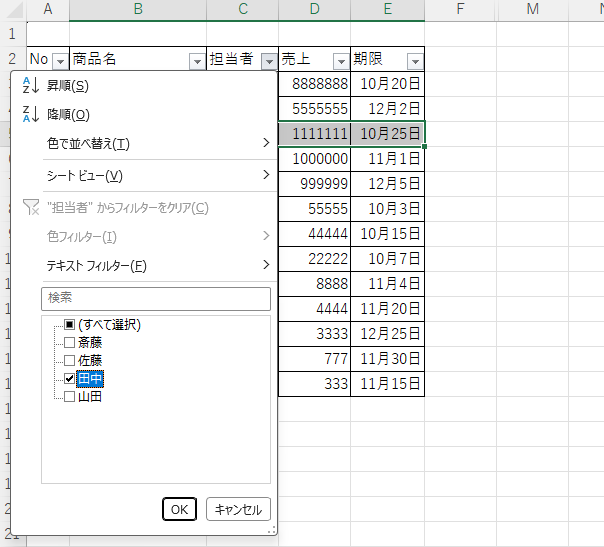Select the 12月5日 date cell
Viewport: 604px width, 547px height.
(x=388, y=184)
